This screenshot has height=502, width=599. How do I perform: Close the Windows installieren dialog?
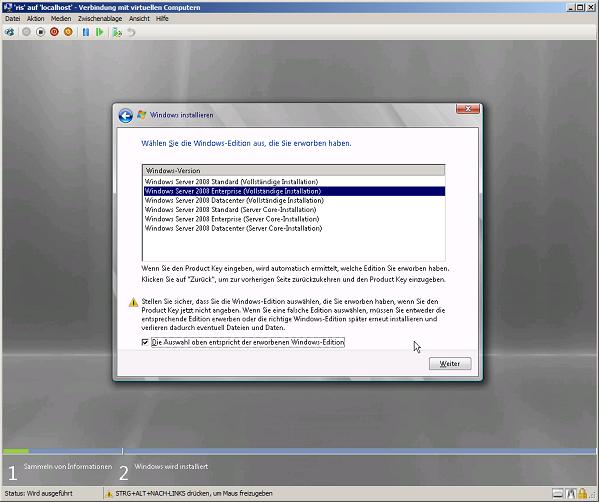pos(468,109)
